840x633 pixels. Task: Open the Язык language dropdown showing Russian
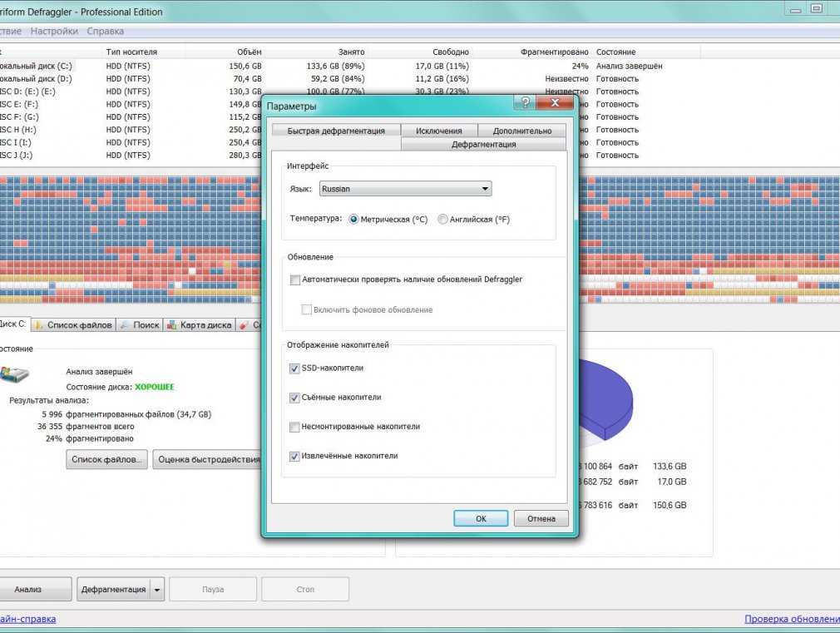tap(406, 189)
